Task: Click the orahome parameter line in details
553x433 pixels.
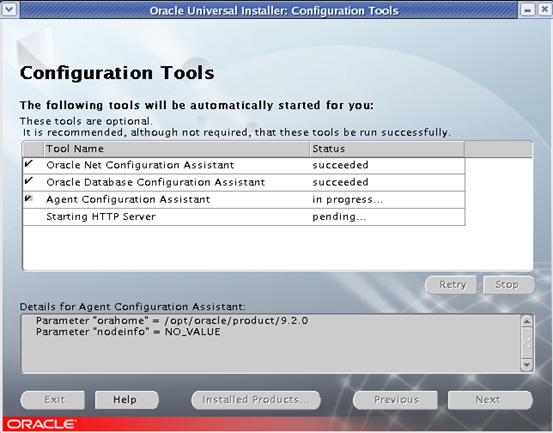Action: click(x=172, y=321)
